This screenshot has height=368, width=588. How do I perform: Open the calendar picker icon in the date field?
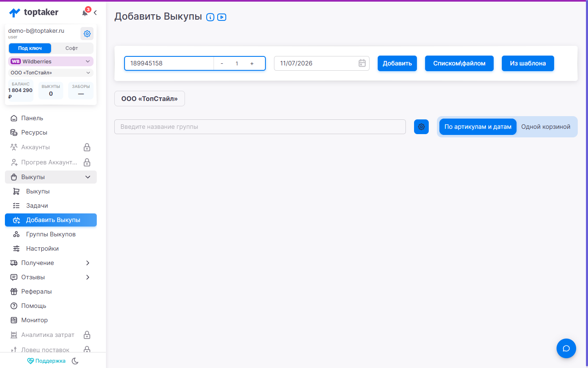pyautogui.click(x=362, y=63)
